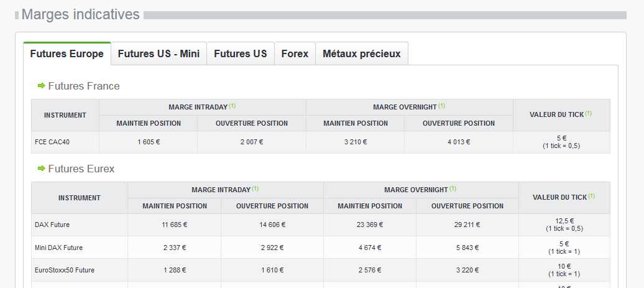The height and width of the screenshot is (288, 644).
Task: Click the green arrow beside Futures Eurex
Action: (42, 169)
